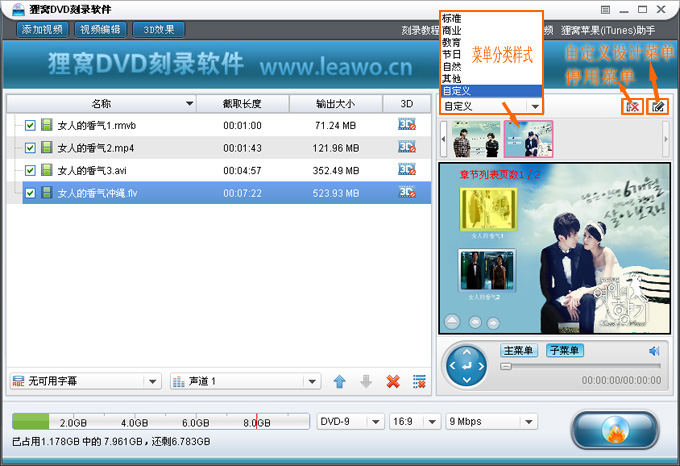680x466 pixels.
Task: Select the second pink-bordered template thumbnail
Action: (528, 139)
